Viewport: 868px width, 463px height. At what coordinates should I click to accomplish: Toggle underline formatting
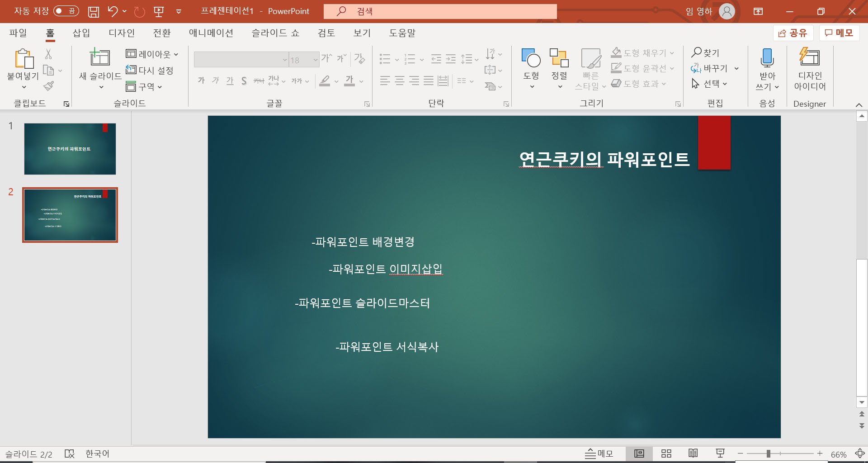tap(230, 81)
